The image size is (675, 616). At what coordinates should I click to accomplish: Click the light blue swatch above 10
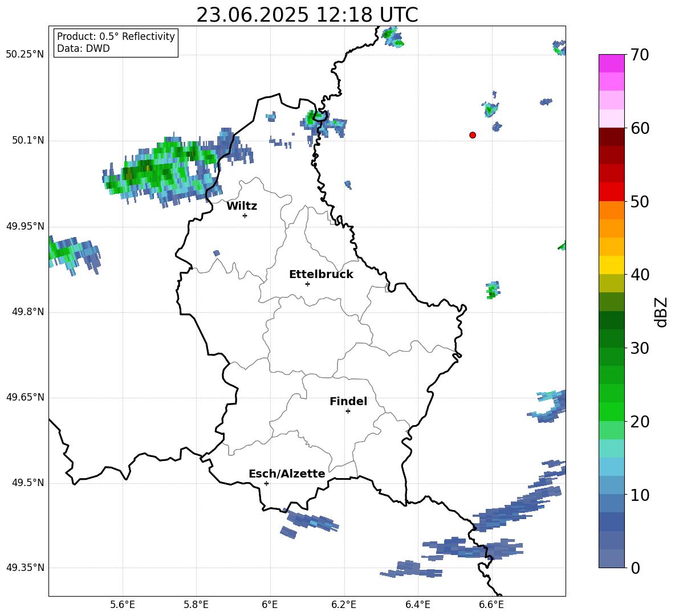tap(611, 486)
